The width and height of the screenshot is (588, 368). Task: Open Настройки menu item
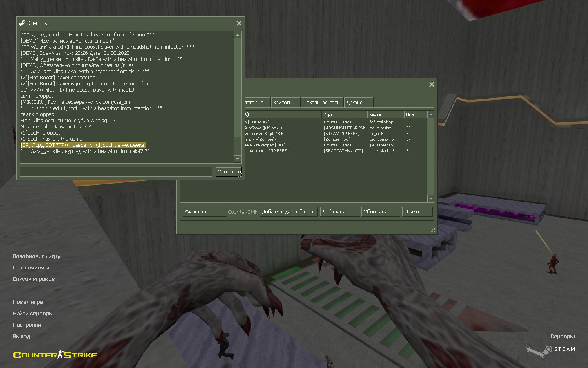coord(27,325)
